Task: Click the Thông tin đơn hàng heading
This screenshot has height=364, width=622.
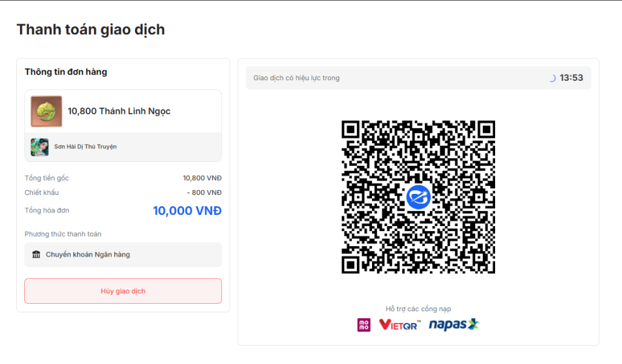Action: coord(66,72)
